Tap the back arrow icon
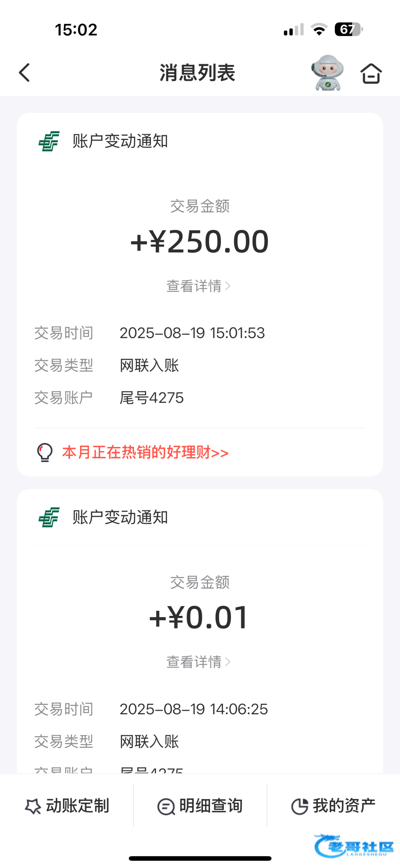This screenshot has height=868, width=400. [24, 73]
